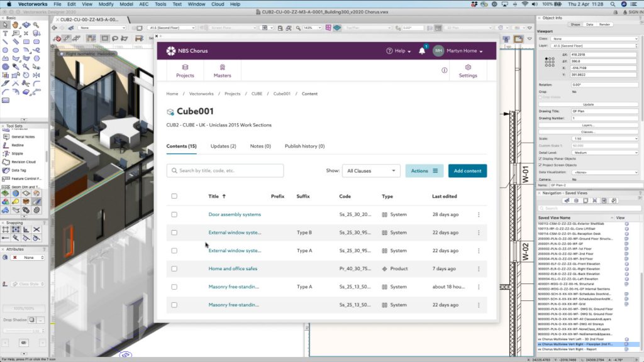This screenshot has width=644, height=362.
Task: Open the Modify menu
Action: click(x=106, y=4)
